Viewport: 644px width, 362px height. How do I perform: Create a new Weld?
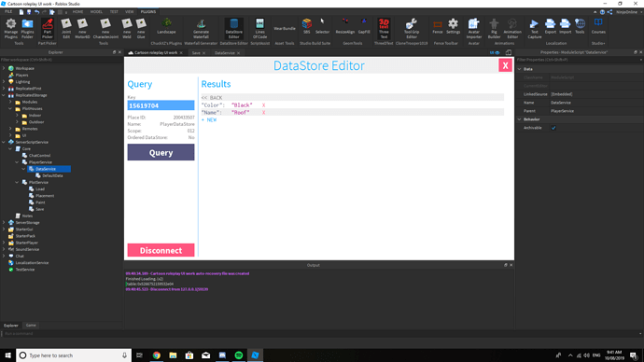127,28
